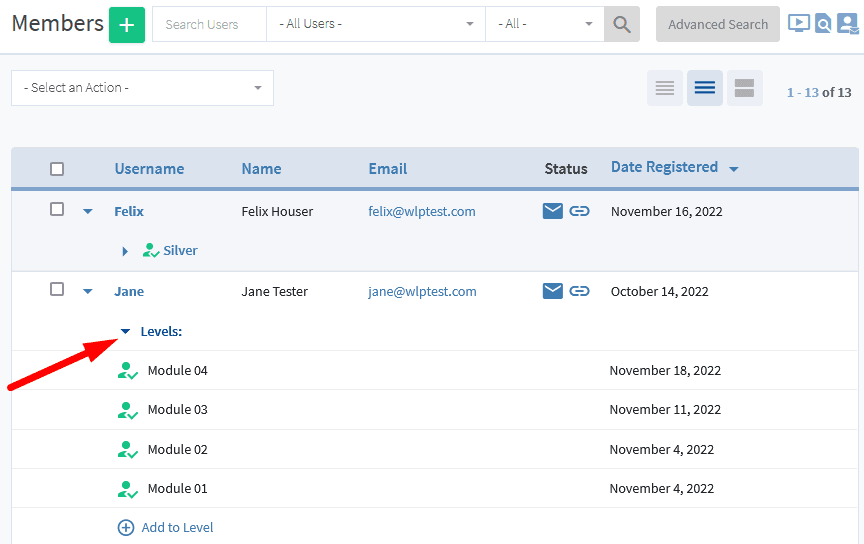
Task: Sort by Username column header
Action: (149, 169)
